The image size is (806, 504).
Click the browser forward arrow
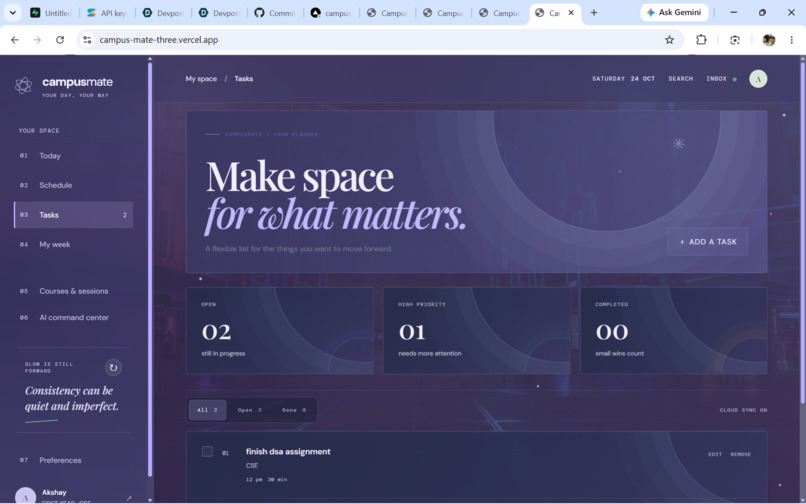[37, 40]
